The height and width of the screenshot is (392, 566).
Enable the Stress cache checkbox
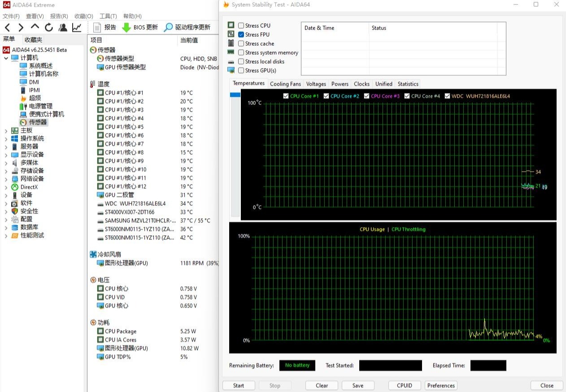[x=241, y=43]
